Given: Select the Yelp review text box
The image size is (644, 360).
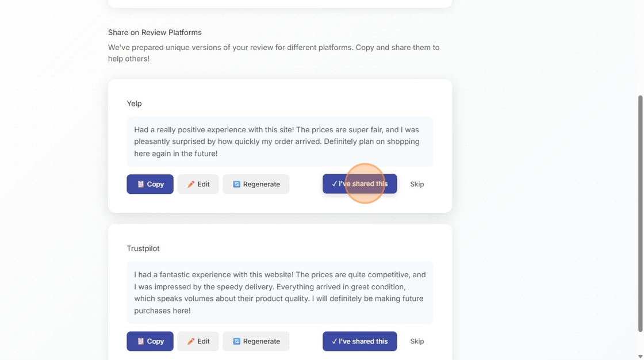Looking at the screenshot, I should (x=279, y=141).
